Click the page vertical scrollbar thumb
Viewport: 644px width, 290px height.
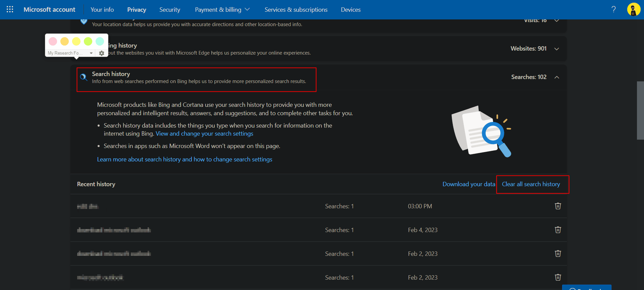[x=640, y=111]
